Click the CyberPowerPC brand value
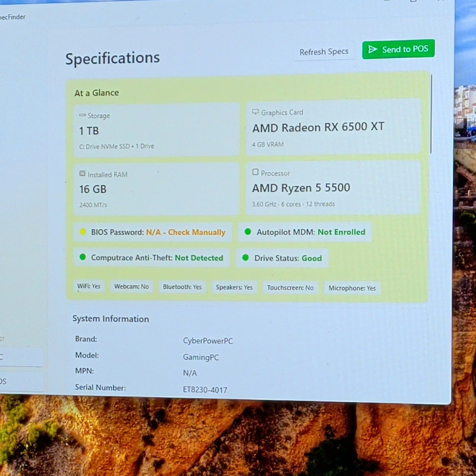 [208, 341]
